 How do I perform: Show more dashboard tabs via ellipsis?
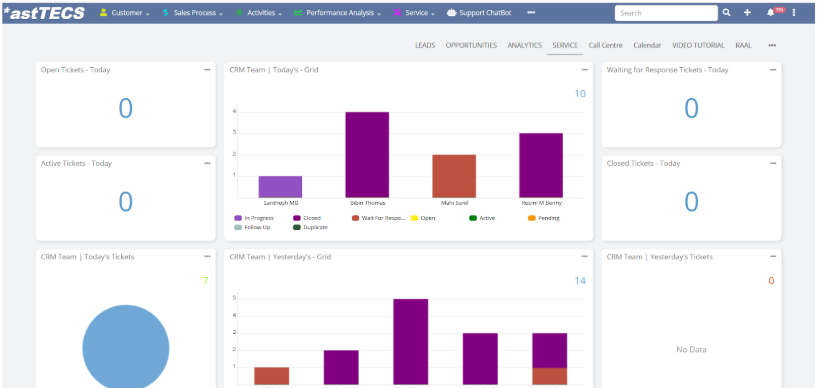tap(772, 45)
